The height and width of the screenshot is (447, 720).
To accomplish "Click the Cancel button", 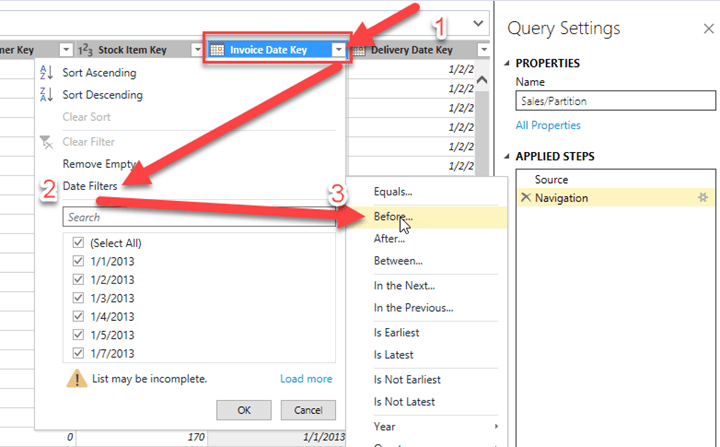I will (x=308, y=410).
